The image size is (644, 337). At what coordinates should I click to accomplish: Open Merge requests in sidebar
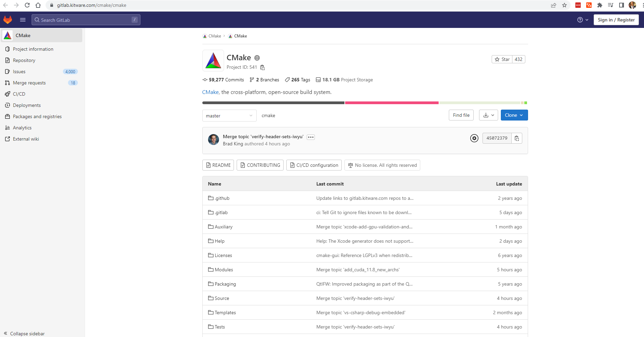click(x=29, y=83)
